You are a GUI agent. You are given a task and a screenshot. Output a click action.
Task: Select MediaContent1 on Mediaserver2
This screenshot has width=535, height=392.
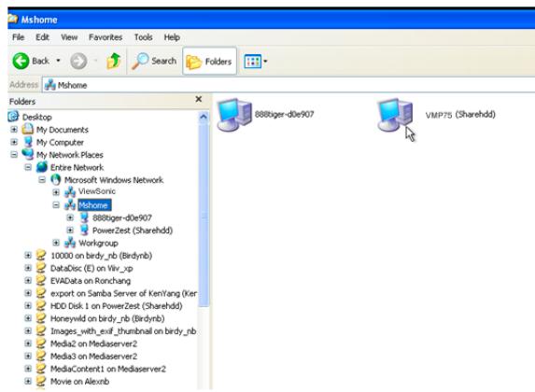coord(107,369)
